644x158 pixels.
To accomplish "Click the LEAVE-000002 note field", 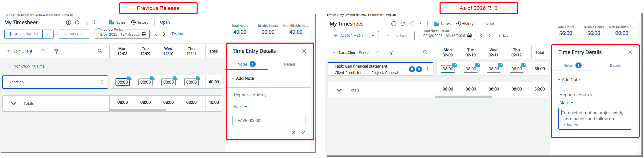I will 269,120.
